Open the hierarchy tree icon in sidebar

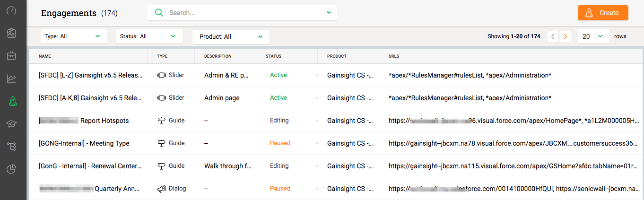pos(12,147)
